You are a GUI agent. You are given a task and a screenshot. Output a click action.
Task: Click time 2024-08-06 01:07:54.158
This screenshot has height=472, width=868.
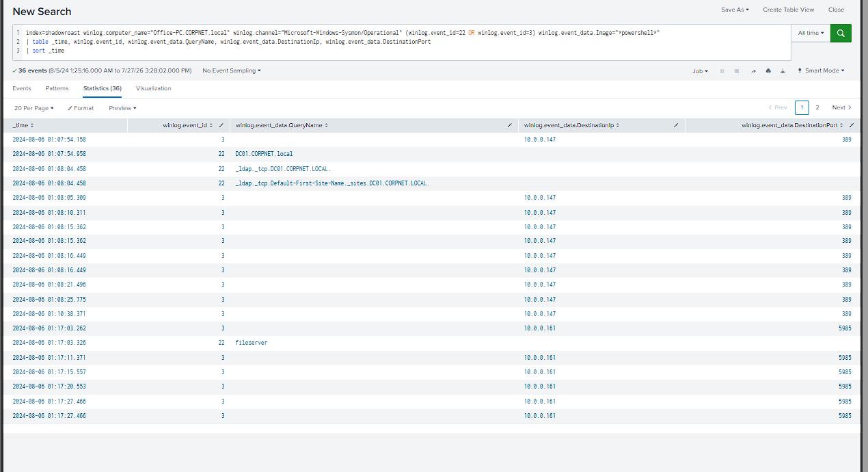click(49, 140)
